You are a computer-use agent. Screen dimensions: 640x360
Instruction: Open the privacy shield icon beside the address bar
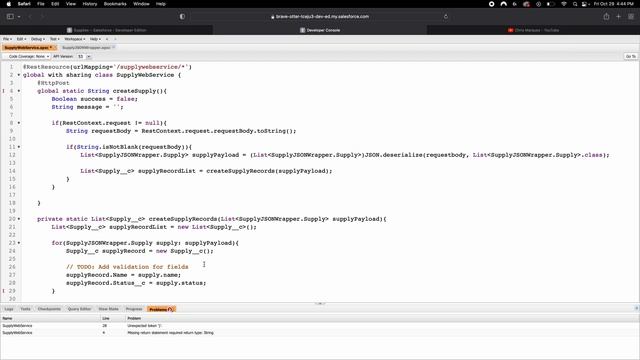(x=182, y=16)
